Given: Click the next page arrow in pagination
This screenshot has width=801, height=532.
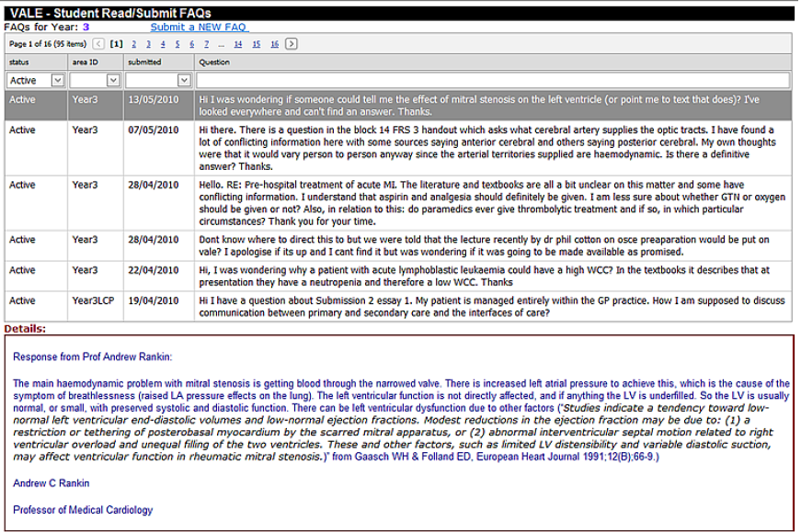Looking at the screenshot, I should click(292, 43).
